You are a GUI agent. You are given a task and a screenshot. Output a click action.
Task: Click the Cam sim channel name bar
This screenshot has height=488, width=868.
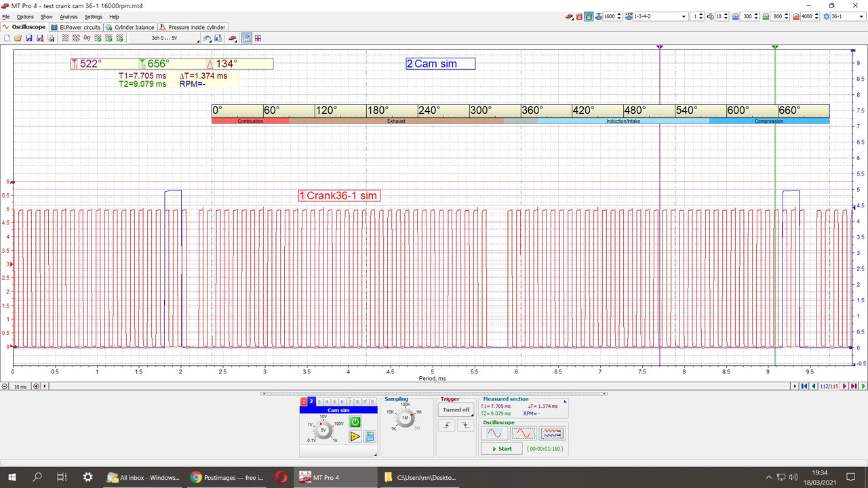pyautogui.click(x=338, y=410)
